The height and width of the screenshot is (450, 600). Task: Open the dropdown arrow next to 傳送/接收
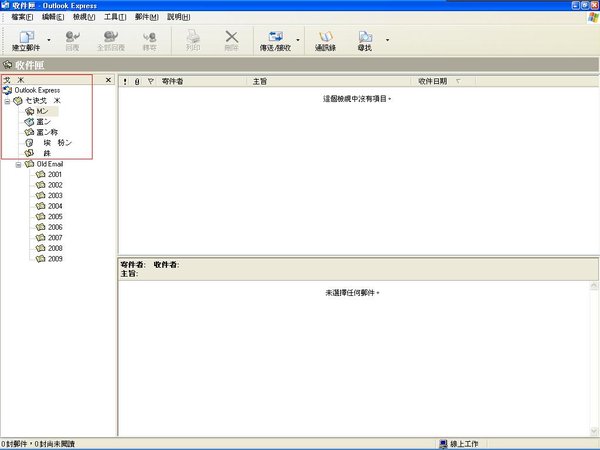coord(298,40)
